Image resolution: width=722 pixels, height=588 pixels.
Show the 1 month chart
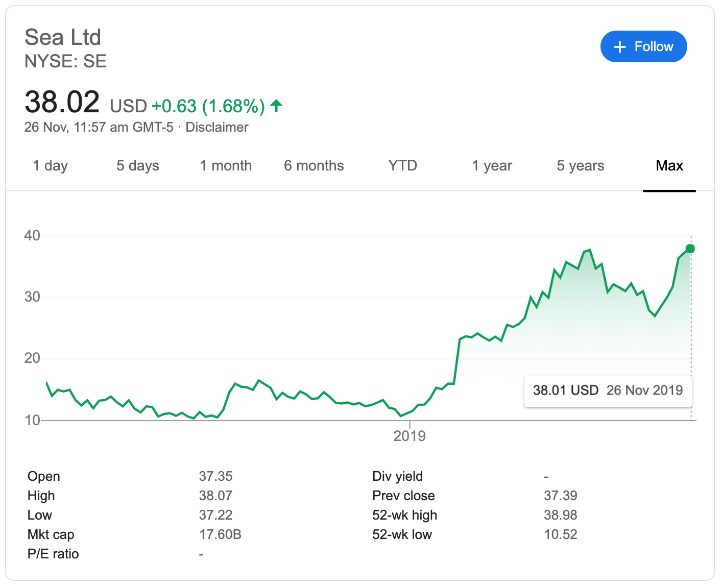[x=226, y=166]
